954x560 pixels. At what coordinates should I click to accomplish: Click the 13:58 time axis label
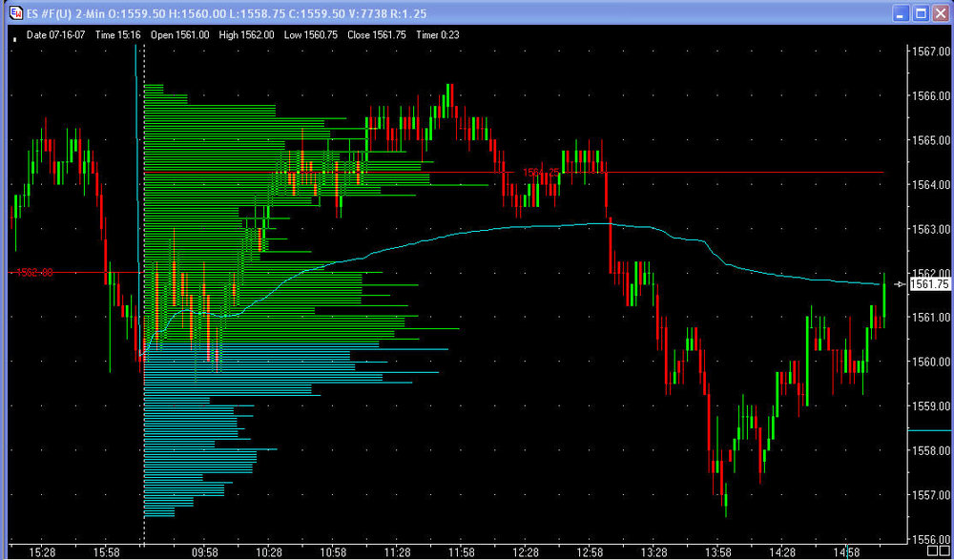click(718, 552)
